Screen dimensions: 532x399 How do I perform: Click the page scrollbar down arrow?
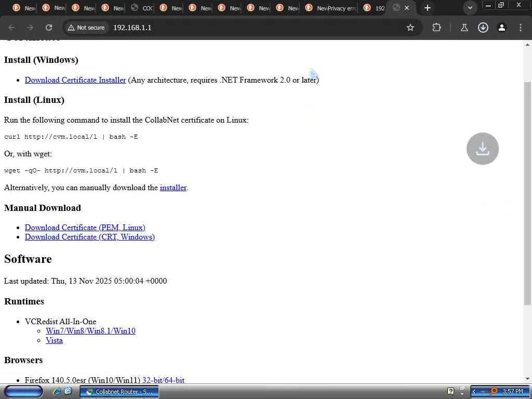click(x=528, y=379)
